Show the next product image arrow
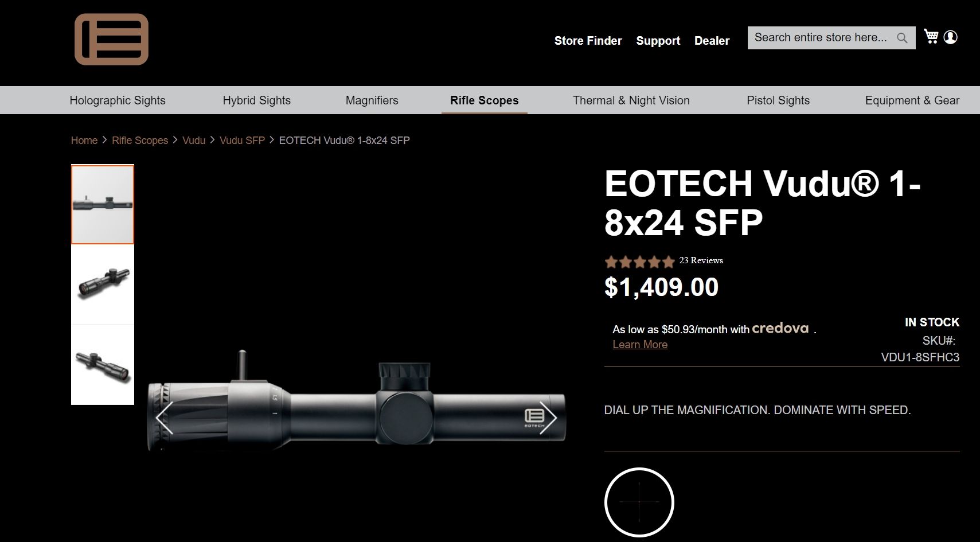 (548, 417)
